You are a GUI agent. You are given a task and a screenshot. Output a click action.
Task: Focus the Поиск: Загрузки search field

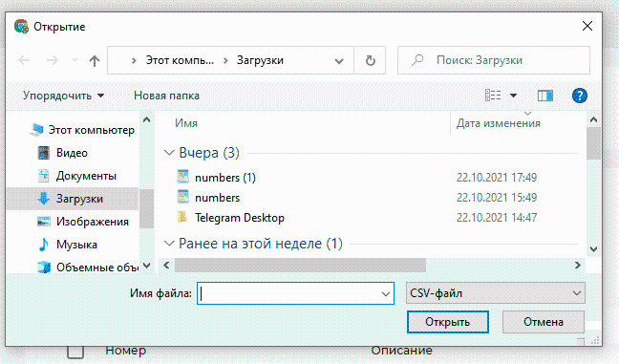click(494, 60)
